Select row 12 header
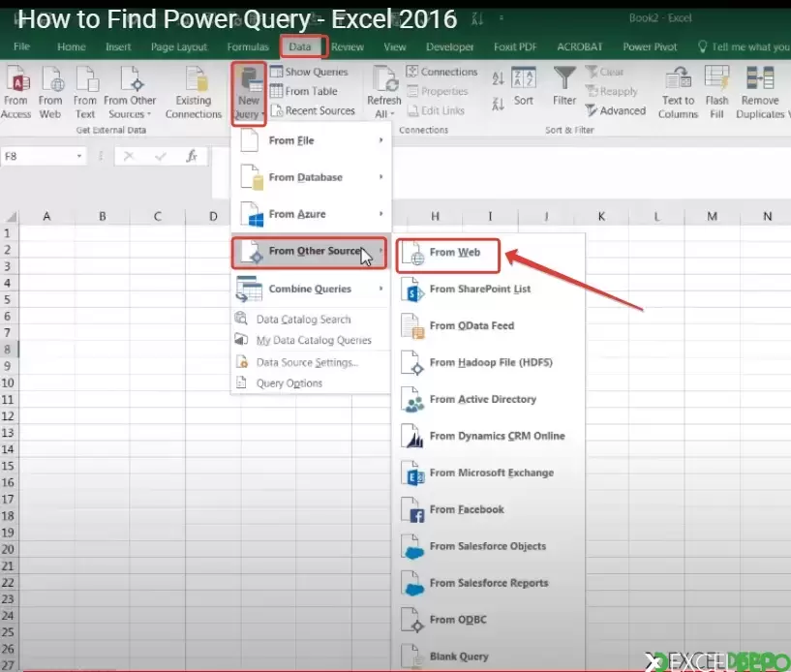 [x=8, y=416]
